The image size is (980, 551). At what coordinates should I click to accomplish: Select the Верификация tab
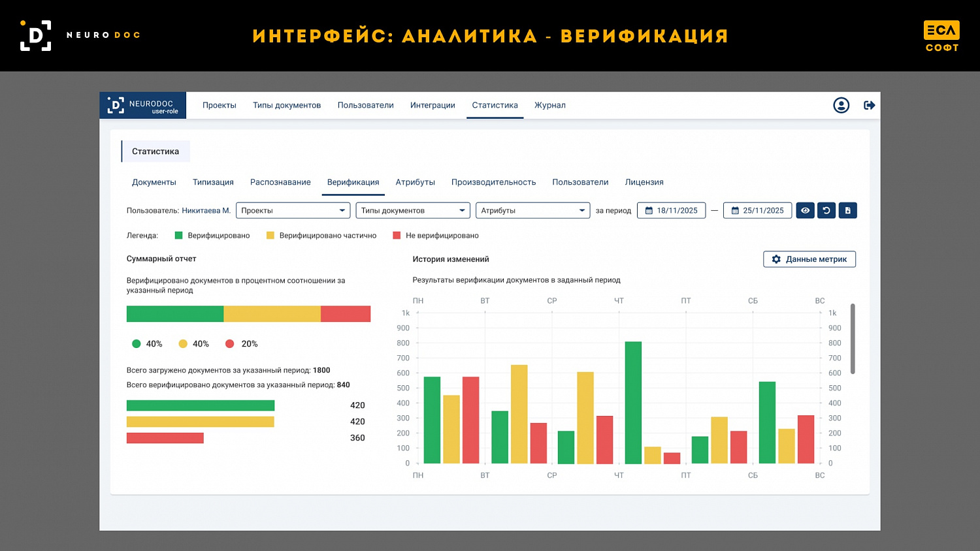tap(353, 182)
